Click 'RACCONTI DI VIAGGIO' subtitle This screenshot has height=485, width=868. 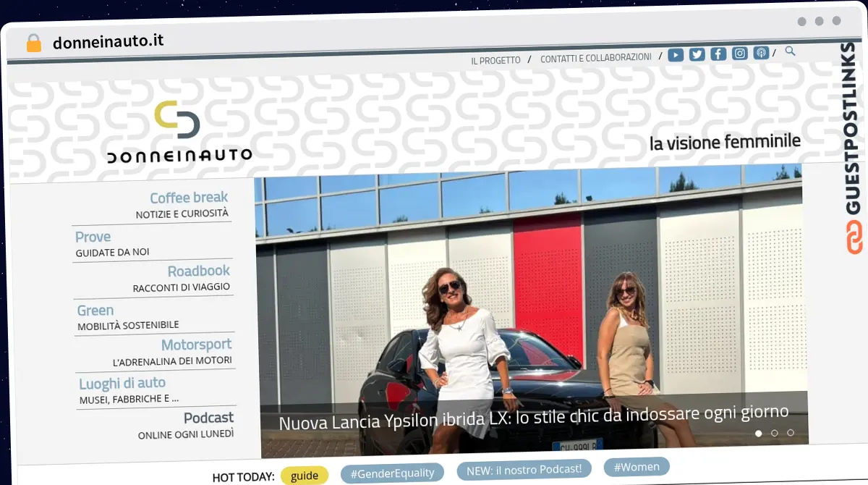point(182,287)
